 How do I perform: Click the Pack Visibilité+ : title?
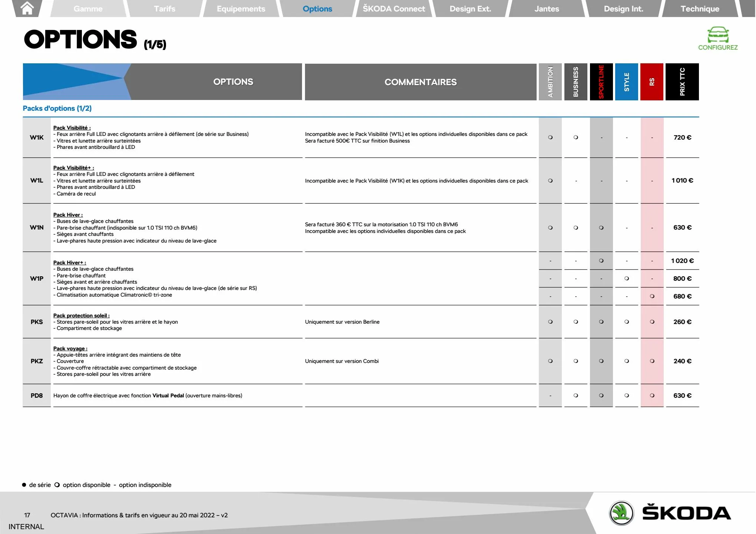(74, 168)
